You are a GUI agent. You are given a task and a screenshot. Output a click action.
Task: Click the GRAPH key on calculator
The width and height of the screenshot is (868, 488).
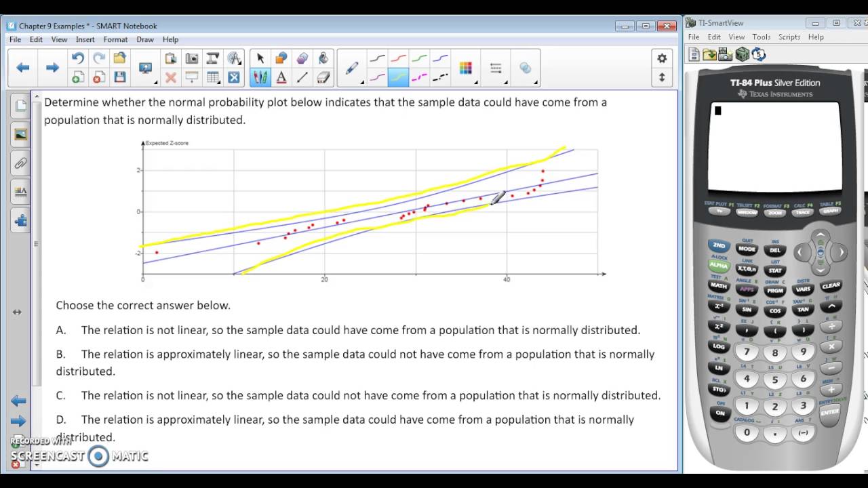coord(830,211)
